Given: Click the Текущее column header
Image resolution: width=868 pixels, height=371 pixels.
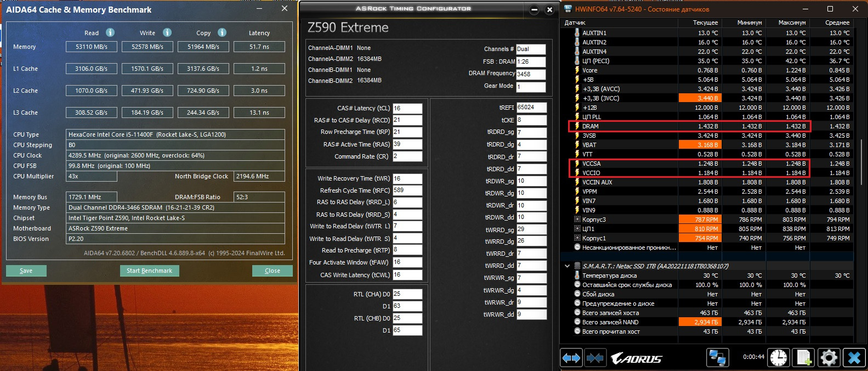Looking at the screenshot, I should tap(700, 23).
